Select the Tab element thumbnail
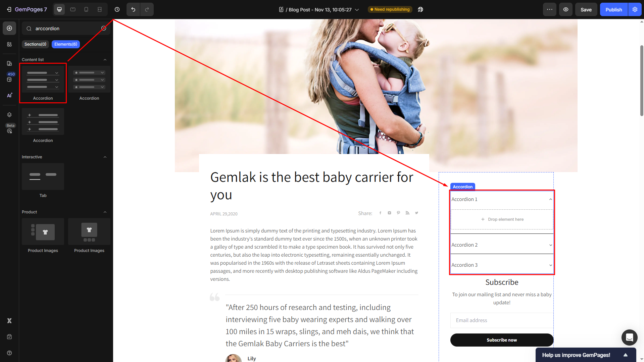 (43, 176)
